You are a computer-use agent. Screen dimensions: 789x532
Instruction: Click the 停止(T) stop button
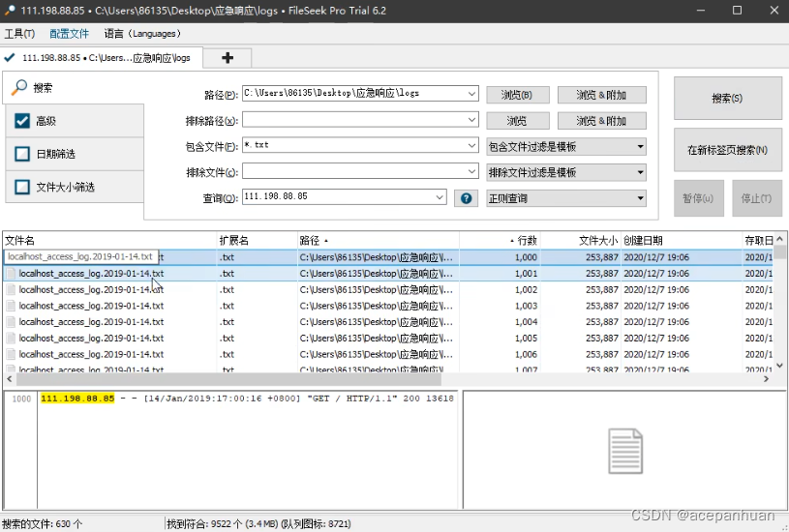click(757, 198)
